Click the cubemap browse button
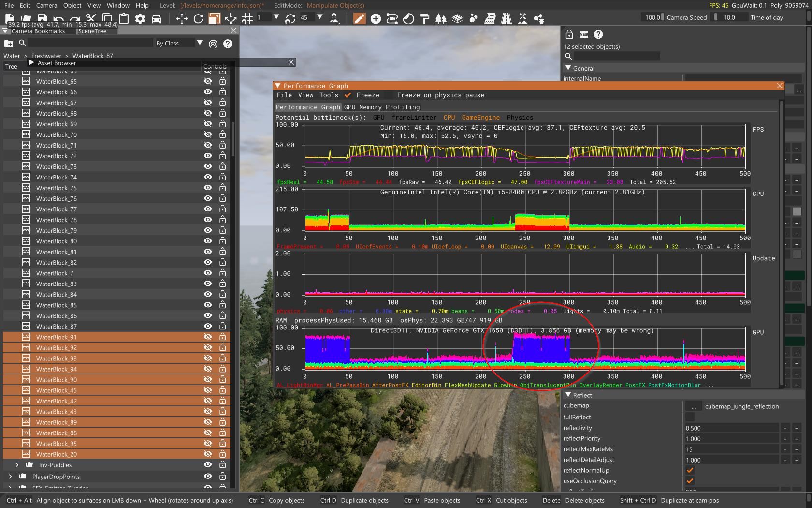The height and width of the screenshot is (508, 812). [x=693, y=406]
